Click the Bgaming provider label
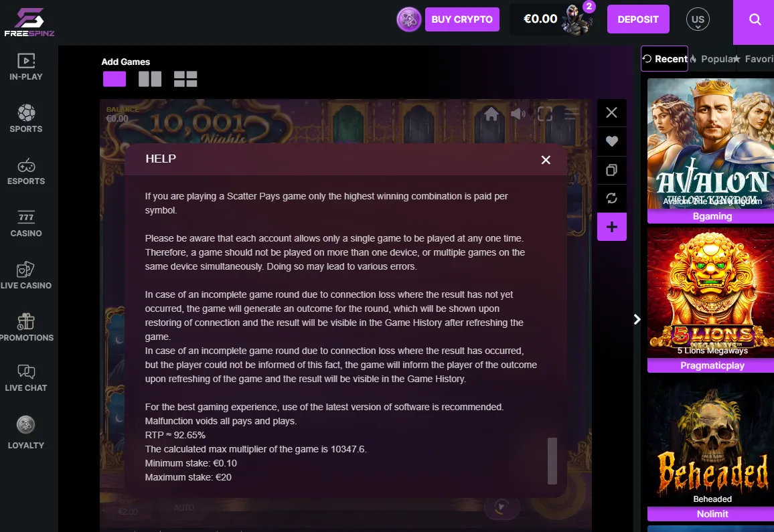 712,216
